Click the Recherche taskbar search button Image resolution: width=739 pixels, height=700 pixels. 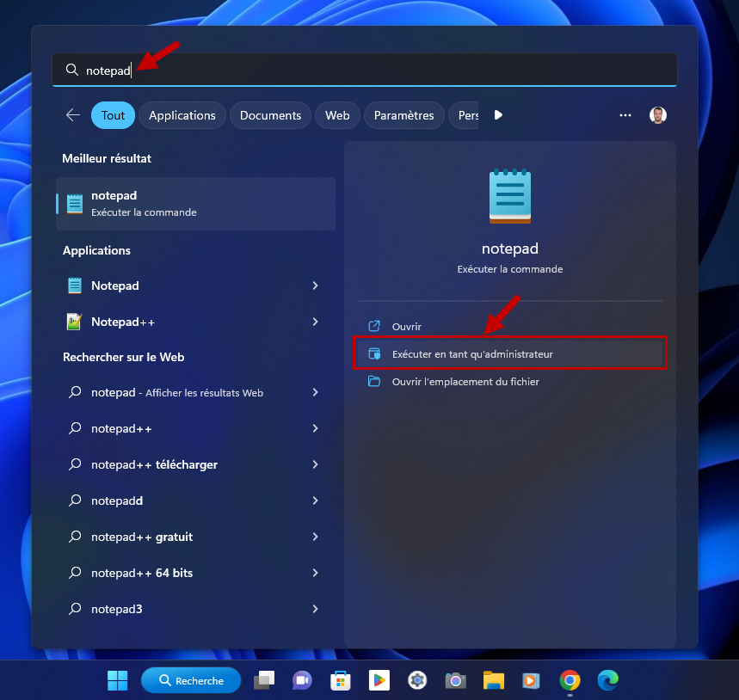point(191,680)
